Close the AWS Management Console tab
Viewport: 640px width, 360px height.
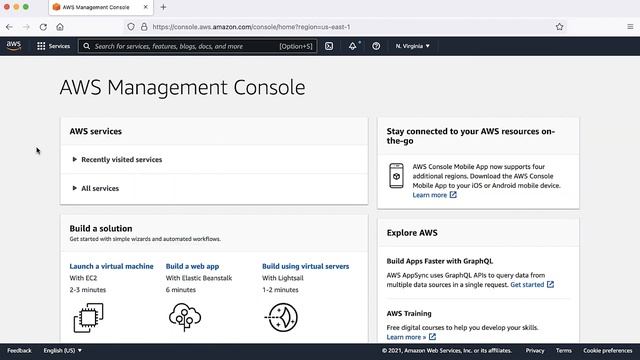(x=145, y=7)
